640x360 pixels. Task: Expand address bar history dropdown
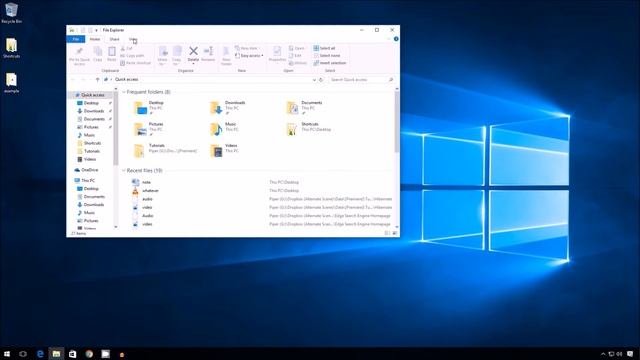(x=314, y=80)
